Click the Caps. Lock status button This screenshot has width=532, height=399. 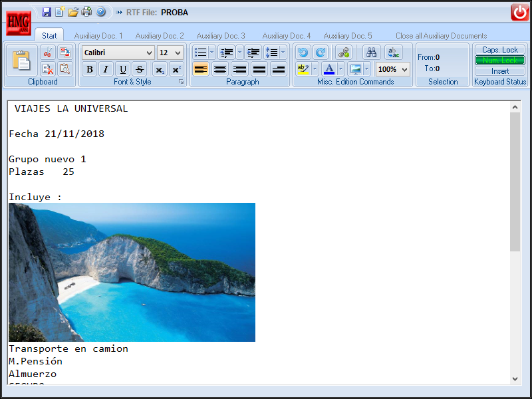click(500, 50)
